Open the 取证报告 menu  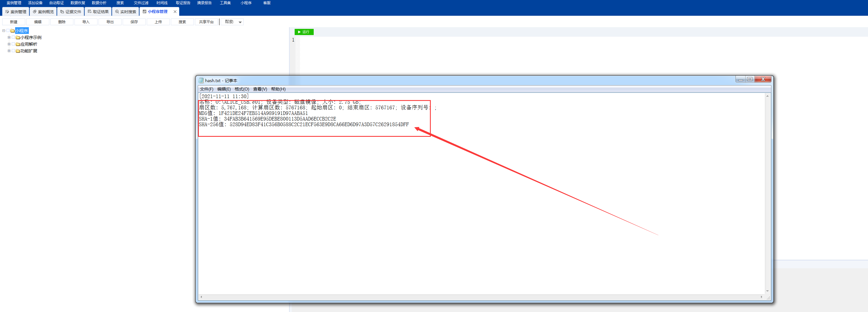183,3
